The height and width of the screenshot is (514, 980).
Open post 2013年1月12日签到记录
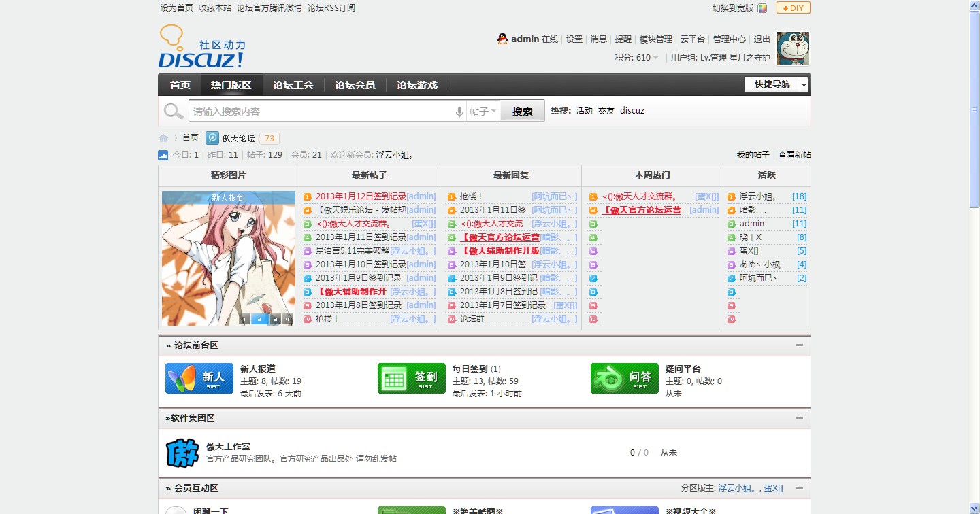[361, 196]
